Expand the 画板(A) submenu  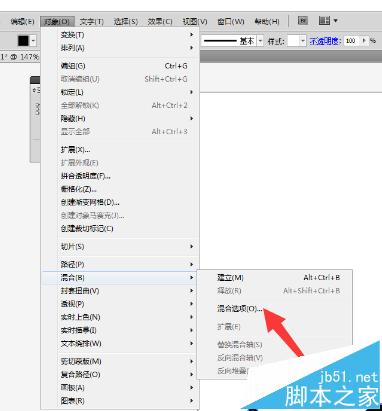pyautogui.click(x=120, y=388)
